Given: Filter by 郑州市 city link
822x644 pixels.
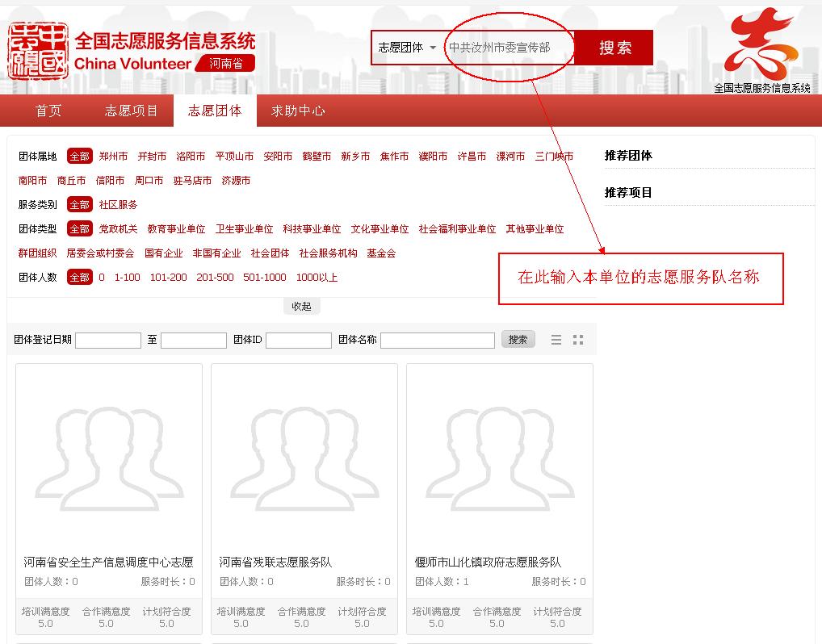Looking at the screenshot, I should point(113,157).
